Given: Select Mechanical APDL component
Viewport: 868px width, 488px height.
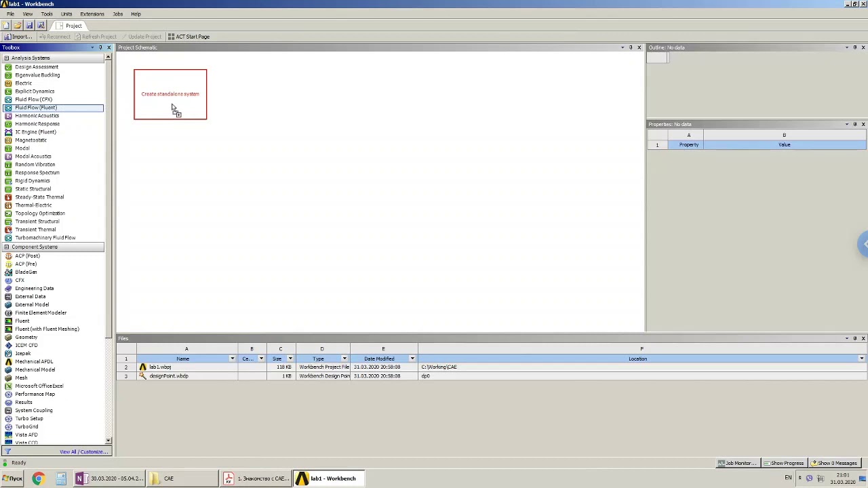Looking at the screenshot, I should [x=34, y=362].
